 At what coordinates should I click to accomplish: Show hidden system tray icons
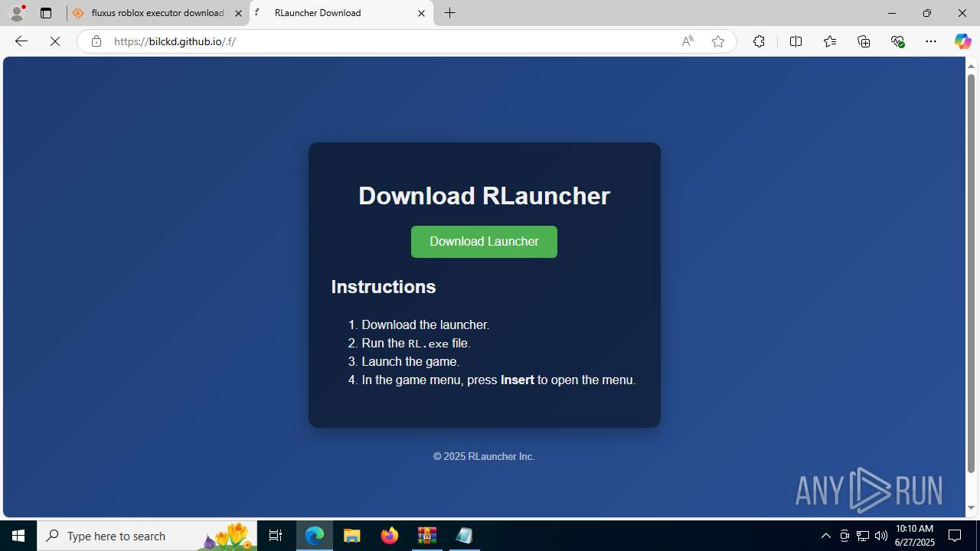coord(826,536)
